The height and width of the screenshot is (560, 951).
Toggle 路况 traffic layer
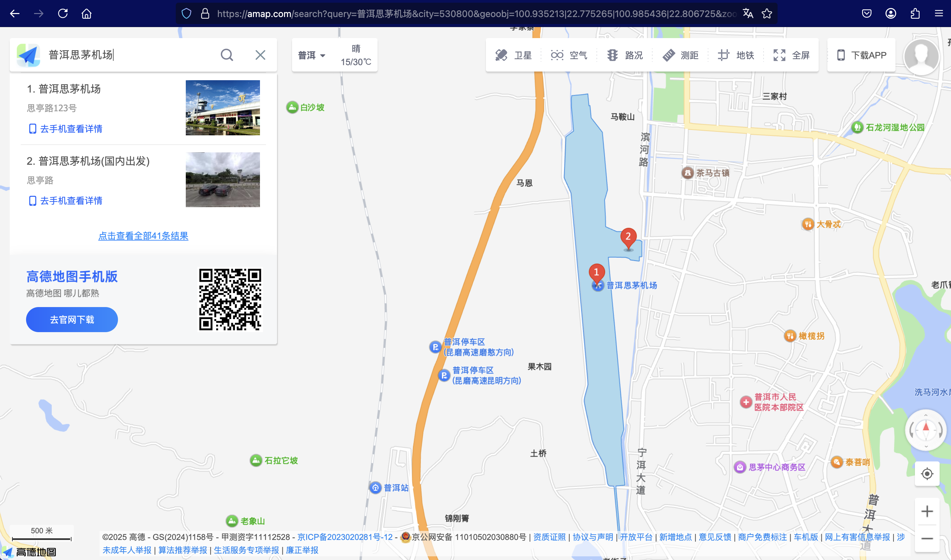(625, 55)
